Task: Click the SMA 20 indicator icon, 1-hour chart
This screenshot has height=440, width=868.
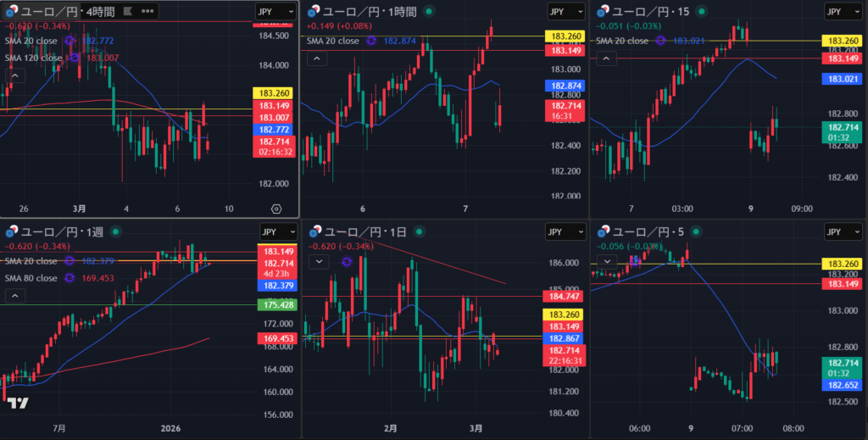Action: click(x=371, y=41)
